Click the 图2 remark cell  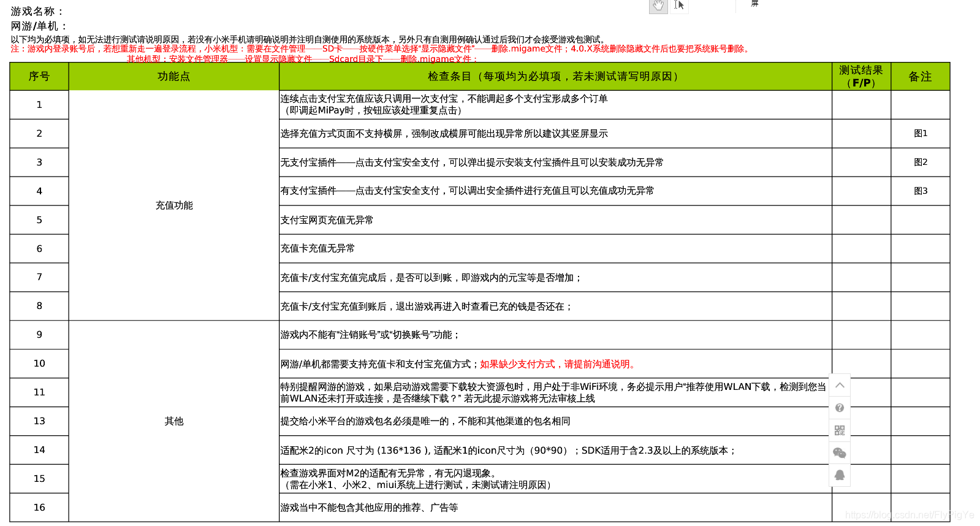click(x=920, y=162)
